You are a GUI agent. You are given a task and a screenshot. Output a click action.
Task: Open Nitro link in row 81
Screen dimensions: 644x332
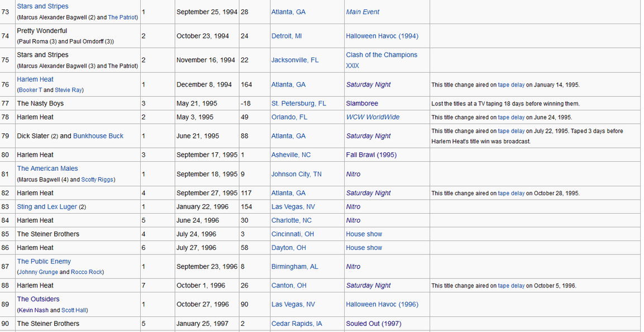pos(353,174)
